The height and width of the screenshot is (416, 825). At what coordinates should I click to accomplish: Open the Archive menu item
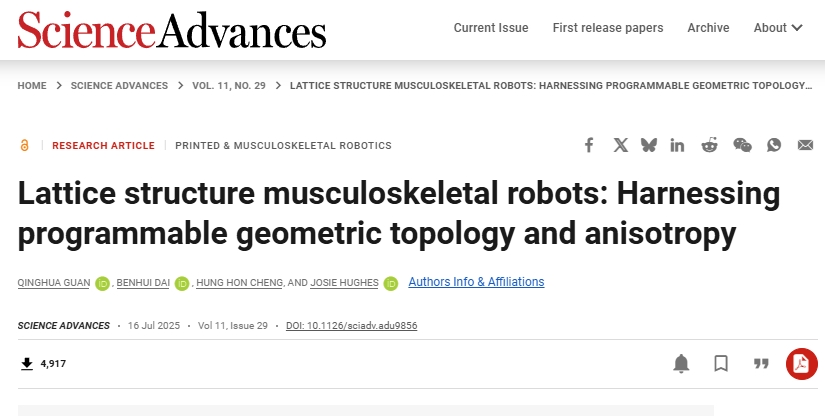[708, 28]
